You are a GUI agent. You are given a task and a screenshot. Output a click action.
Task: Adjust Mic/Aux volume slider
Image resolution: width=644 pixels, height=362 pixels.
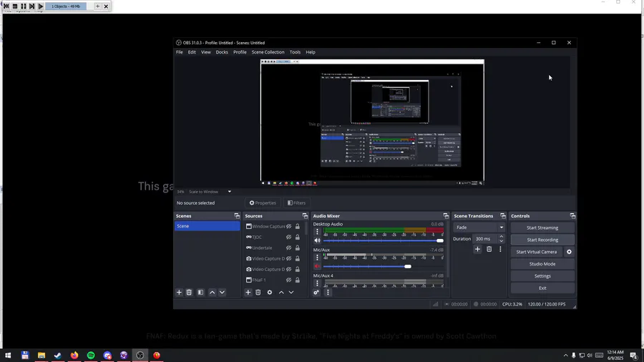[x=384, y=266]
